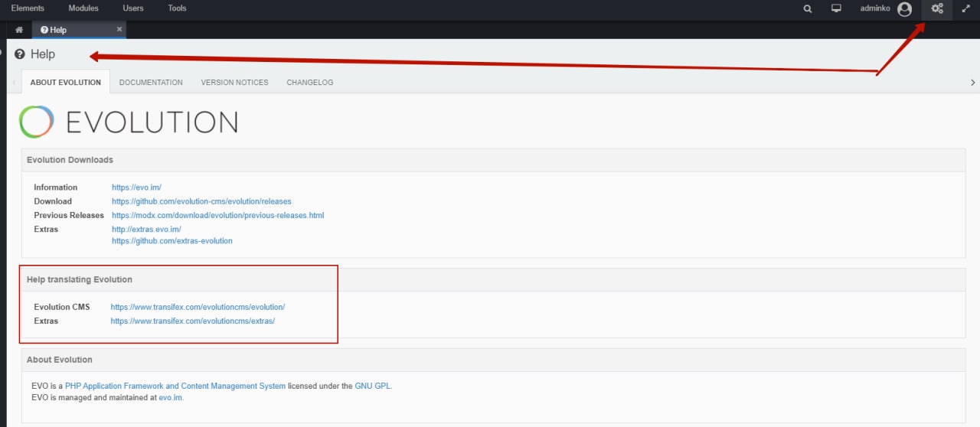Open the https://evo.im/ information link
The image size is (980, 427).
[x=136, y=187]
